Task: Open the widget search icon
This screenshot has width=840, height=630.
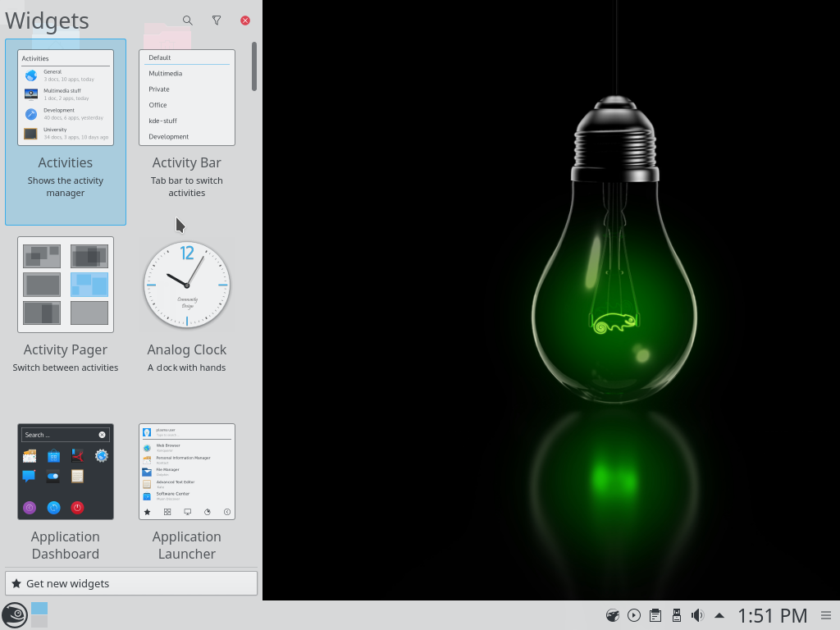Action: tap(188, 21)
